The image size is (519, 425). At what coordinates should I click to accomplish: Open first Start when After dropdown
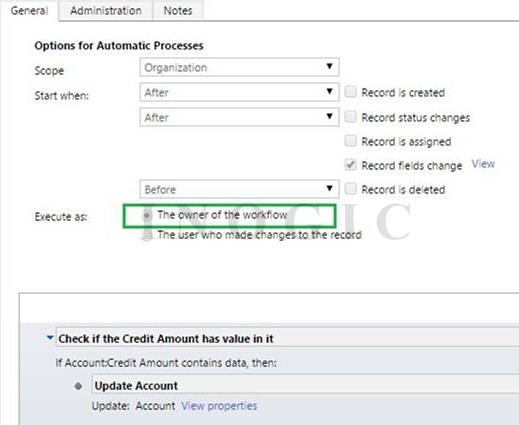[x=239, y=92]
